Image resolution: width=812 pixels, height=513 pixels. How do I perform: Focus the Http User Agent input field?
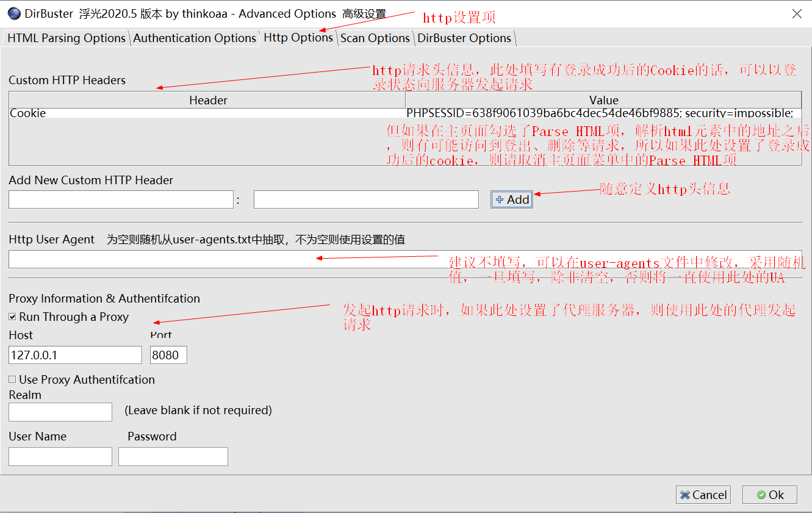pos(405,259)
